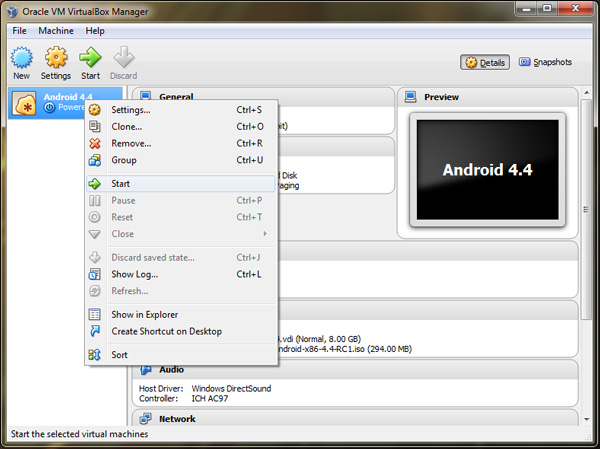The height and width of the screenshot is (449, 600).
Task: Click the Group icon in context menu
Action: coord(95,160)
